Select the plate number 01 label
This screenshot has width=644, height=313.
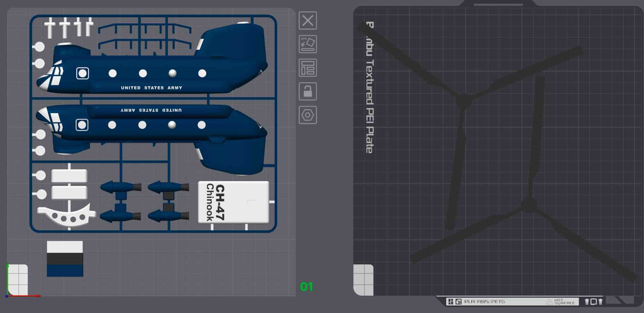pos(306,287)
